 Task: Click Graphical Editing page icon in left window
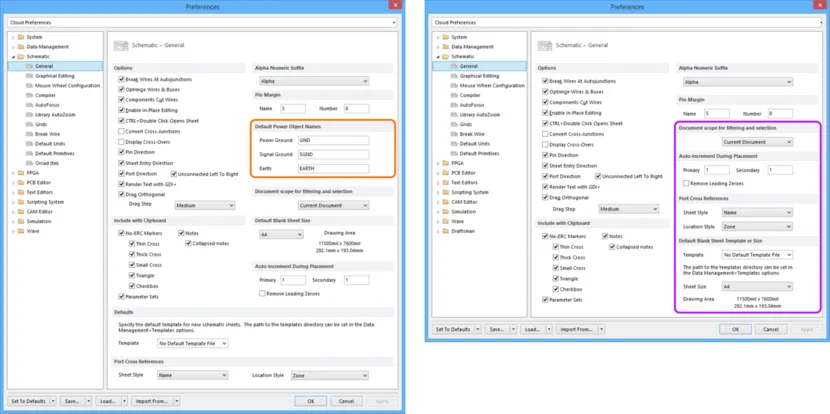(30, 76)
